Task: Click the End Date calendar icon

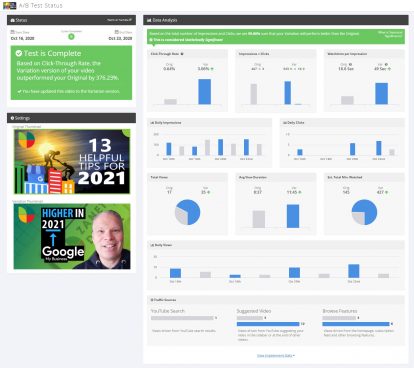Action: (x=117, y=32)
